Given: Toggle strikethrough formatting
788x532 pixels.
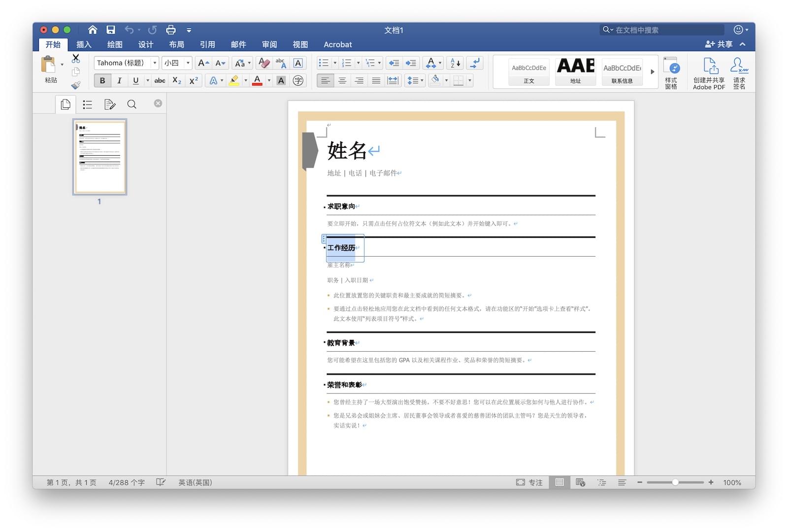Looking at the screenshot, I should [x=160, y=81].
